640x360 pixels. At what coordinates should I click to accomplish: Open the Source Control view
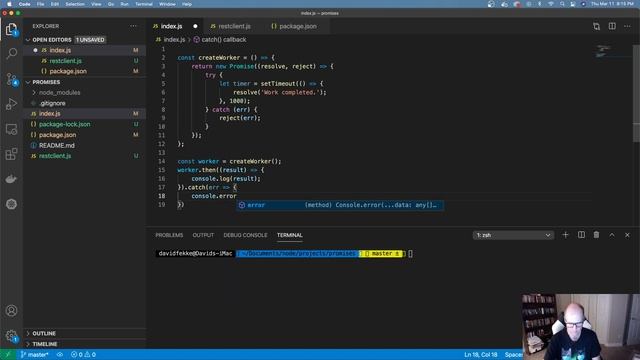click(x=11, y=79)
